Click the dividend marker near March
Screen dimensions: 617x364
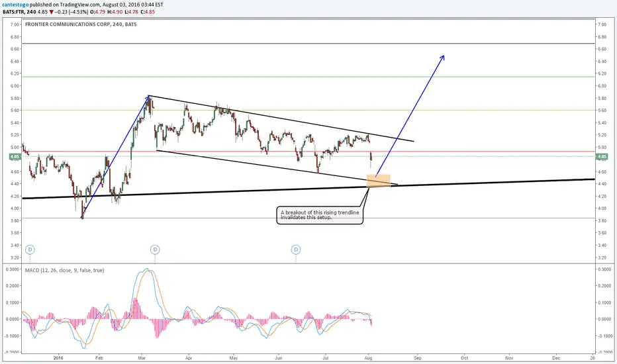[155, 250]
